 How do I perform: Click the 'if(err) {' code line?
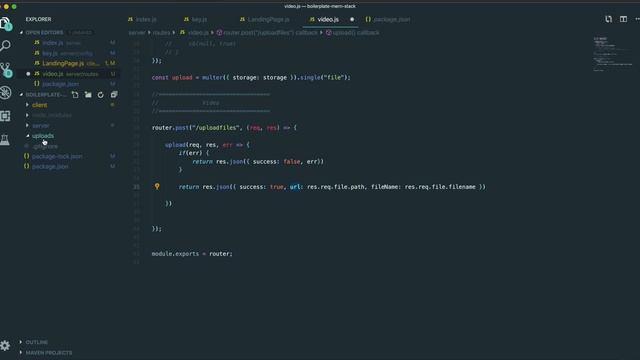coord(193,153)
